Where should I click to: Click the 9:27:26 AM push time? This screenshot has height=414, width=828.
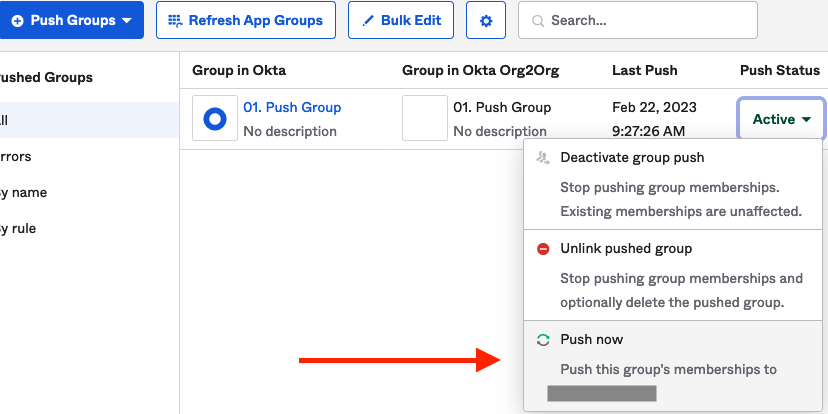[x=648, y=131]
